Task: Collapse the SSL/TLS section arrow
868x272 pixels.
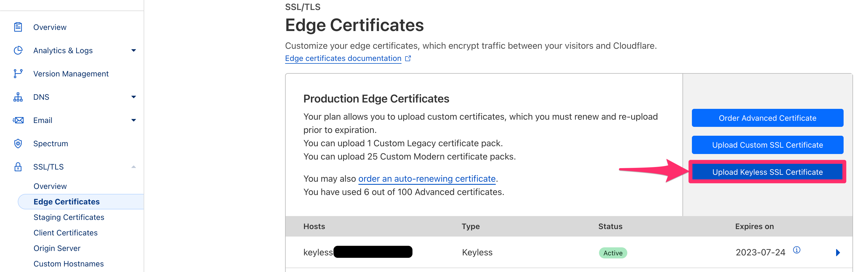Action: coord(133,167)
